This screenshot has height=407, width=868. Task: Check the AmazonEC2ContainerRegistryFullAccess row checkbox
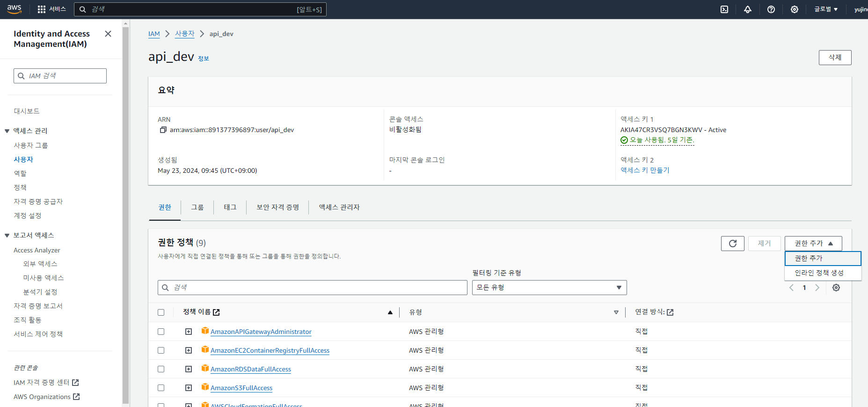point(161,350)
